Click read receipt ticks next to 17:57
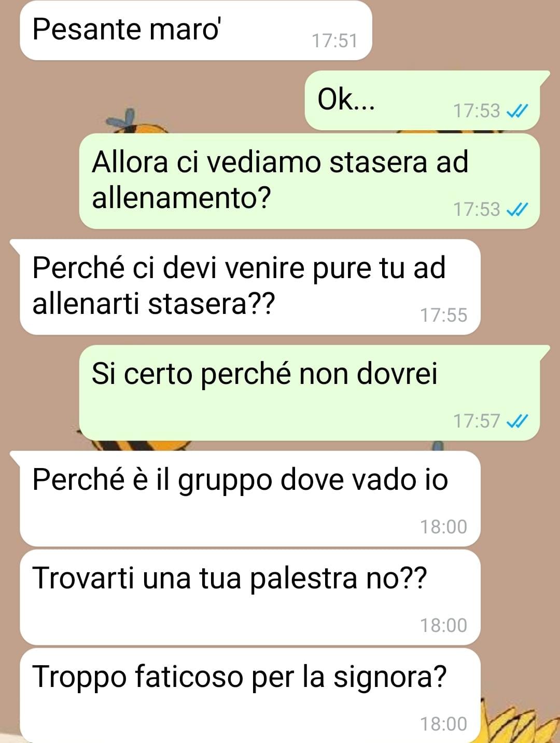The width and height of the screenshot is (560, 743). [517, 421]
